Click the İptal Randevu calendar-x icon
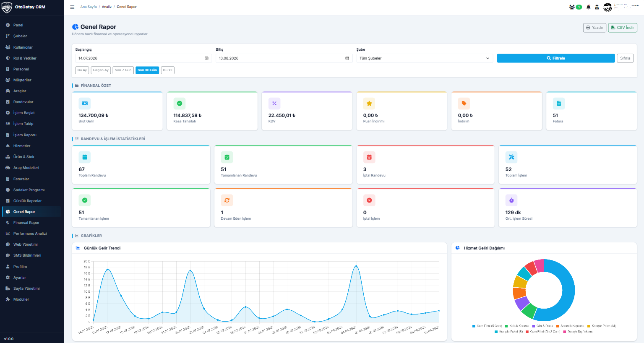The image size is (644, 343). click(x=369, y=157)
